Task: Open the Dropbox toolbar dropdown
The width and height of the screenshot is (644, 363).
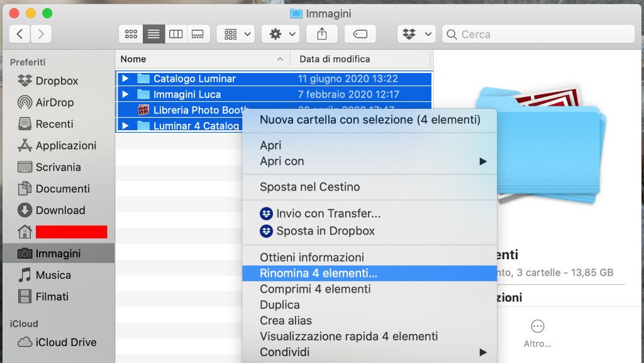Action: [x=416, y=34]
